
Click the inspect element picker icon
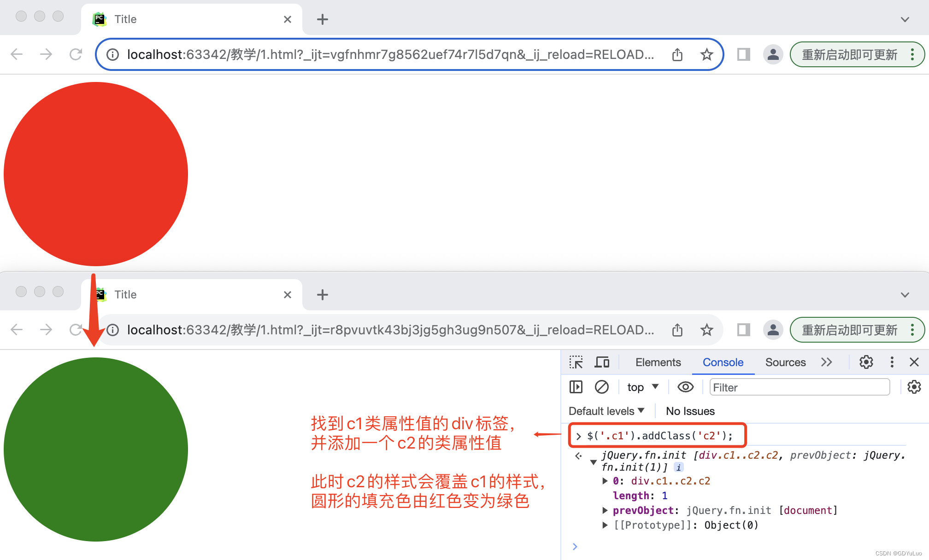(576, 362)
